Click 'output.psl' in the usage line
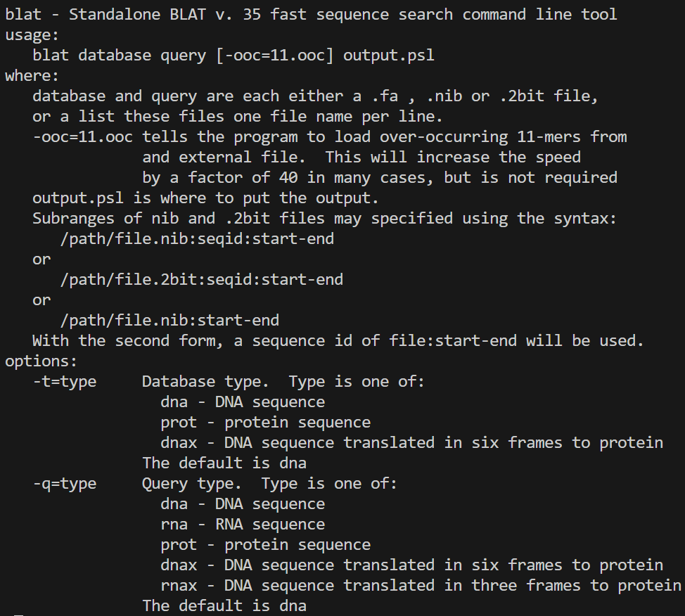Viewport: 685px width, 616px height. [389, 56]
